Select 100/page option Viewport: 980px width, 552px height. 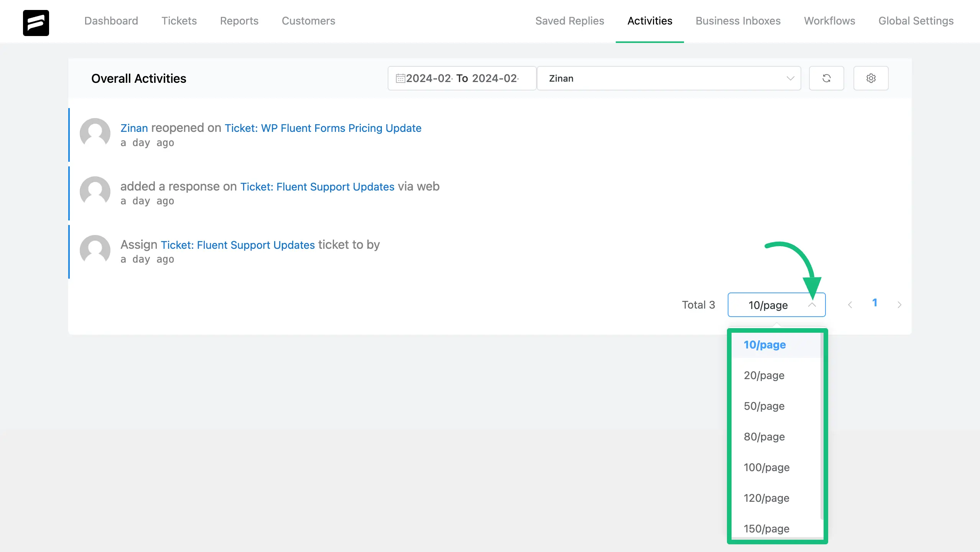tap(776, 467)
